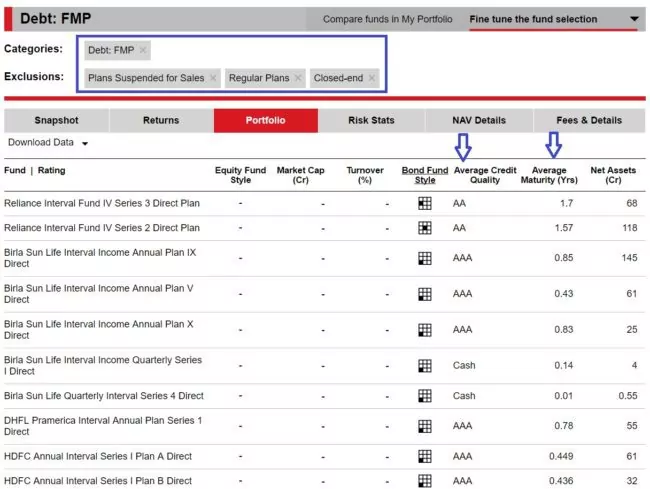The image size is (650, 489).
Task: Select maturity value 0.449
Action: [561, 456]
